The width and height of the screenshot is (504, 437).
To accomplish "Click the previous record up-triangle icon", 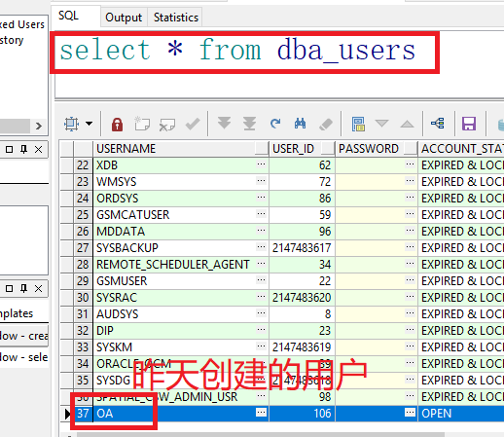I will pyautogui.click(x=407, y=124).
